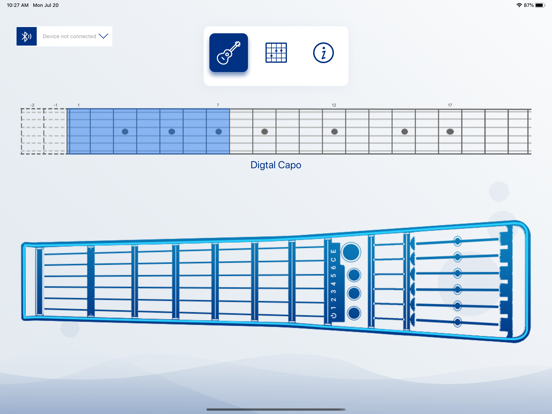Set capo at fret 12 dot marker
The image size is (552, 414).
[x=334, y=132]
